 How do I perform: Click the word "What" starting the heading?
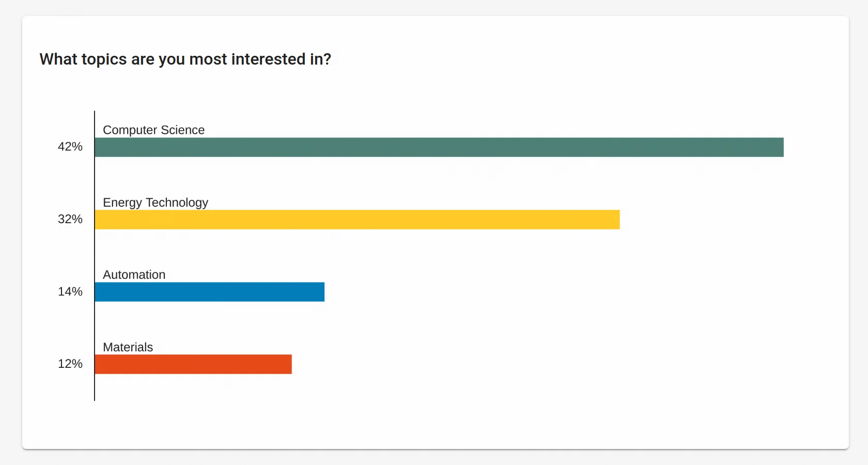(x=58, y=59)
